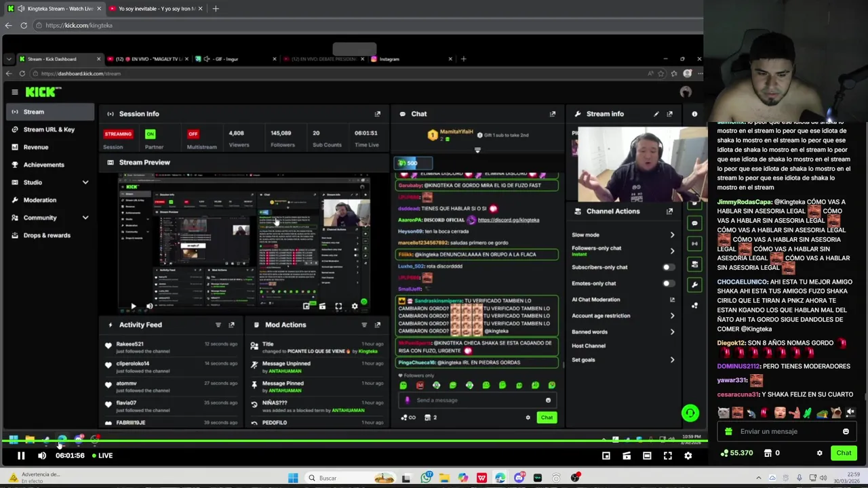Open outer player settings gear
The image size is (868, 488).
point(688,455)
